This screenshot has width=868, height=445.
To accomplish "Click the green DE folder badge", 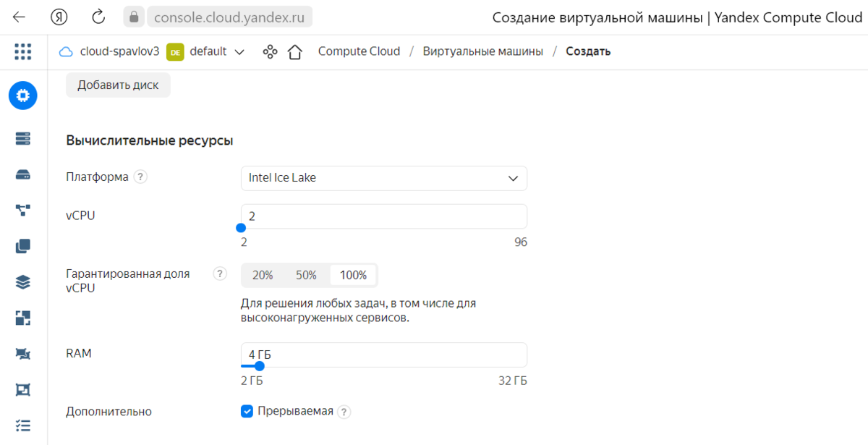I will [174, 51].
